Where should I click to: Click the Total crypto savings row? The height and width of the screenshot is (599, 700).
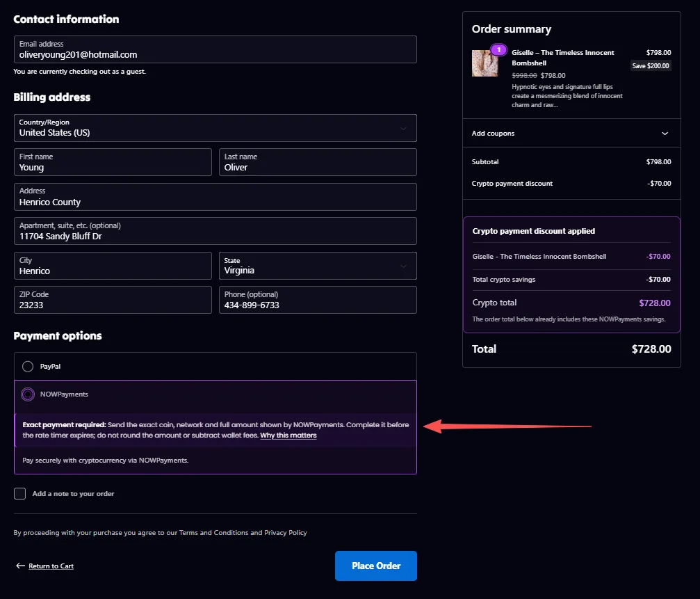[571, 279]
